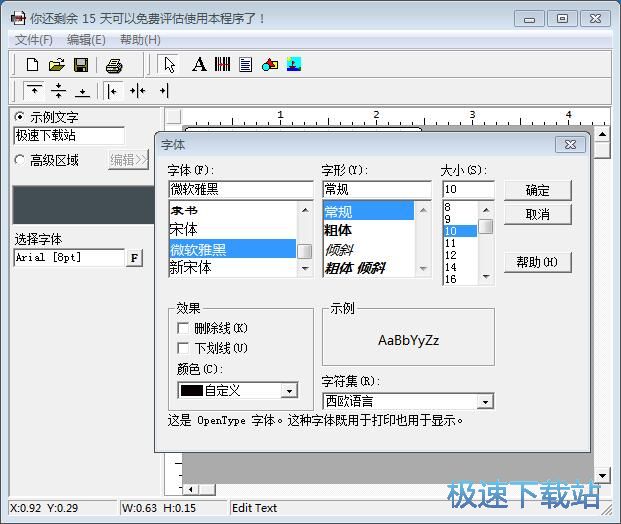Open the 文件(F) menu

pos(34,39)
